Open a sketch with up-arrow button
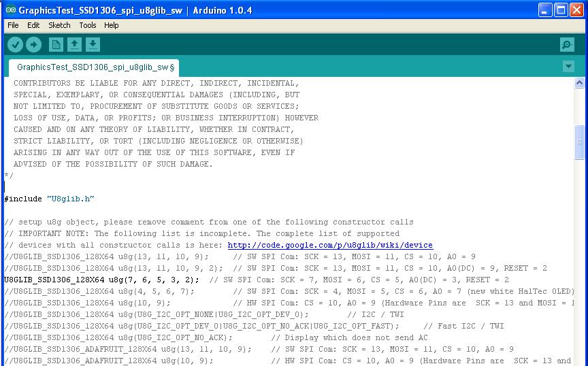 [74, 45]
